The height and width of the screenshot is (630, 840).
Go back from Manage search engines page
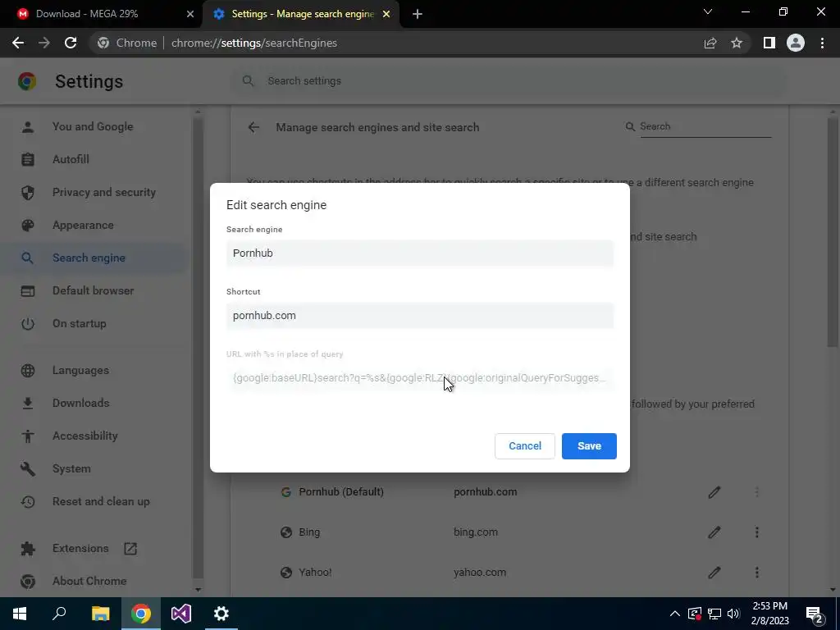[253, 127]
